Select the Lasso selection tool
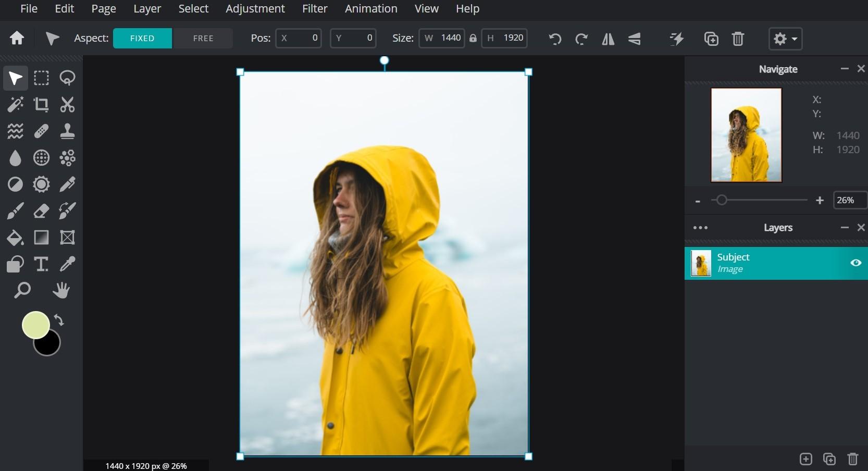Viewport: 868px width, 471px height. coord(67,78)
